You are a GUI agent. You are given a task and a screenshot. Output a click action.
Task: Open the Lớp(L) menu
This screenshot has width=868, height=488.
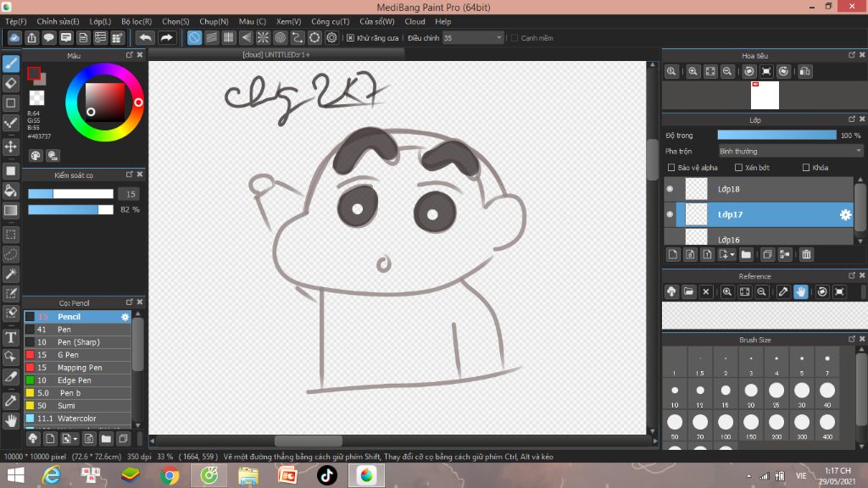tap(100, 21)
